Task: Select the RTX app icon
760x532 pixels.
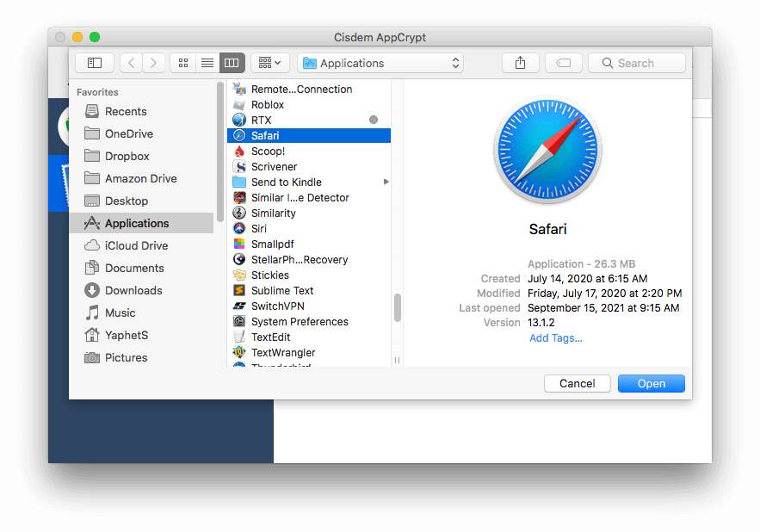Action: [x=239, y=120]
